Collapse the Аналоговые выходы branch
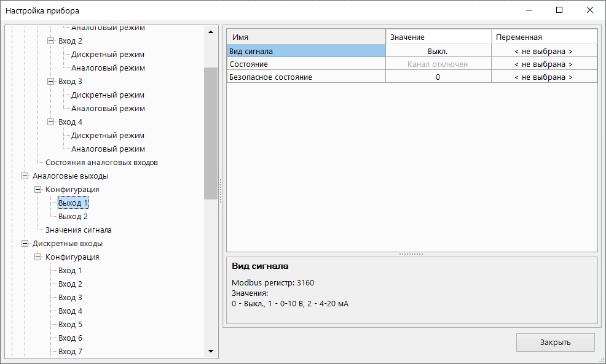Viewport: 606px width, 364px height. [25, 176]
